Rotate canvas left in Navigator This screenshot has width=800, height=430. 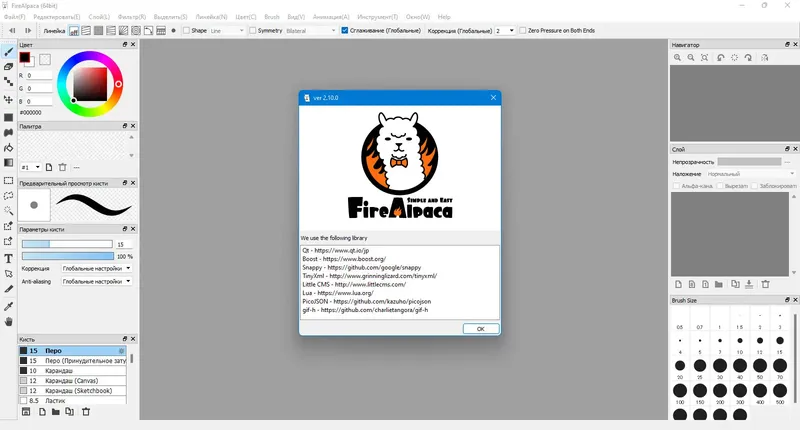pos(720,58)
